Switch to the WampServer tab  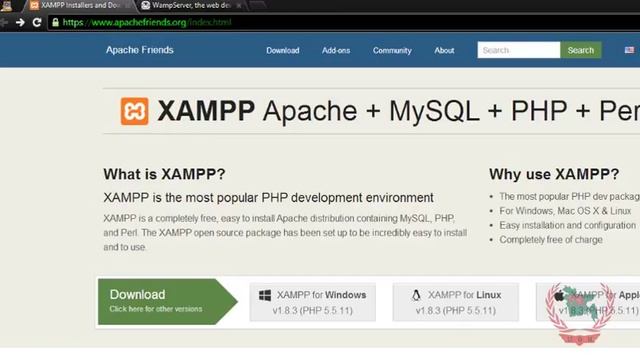pyautogui.click(x=192, y=5)
